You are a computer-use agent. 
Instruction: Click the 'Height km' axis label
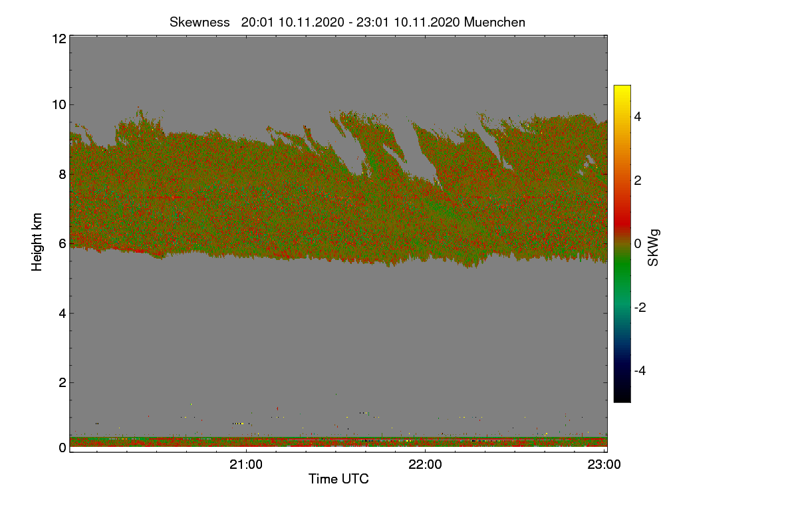(x=37, y=242)
